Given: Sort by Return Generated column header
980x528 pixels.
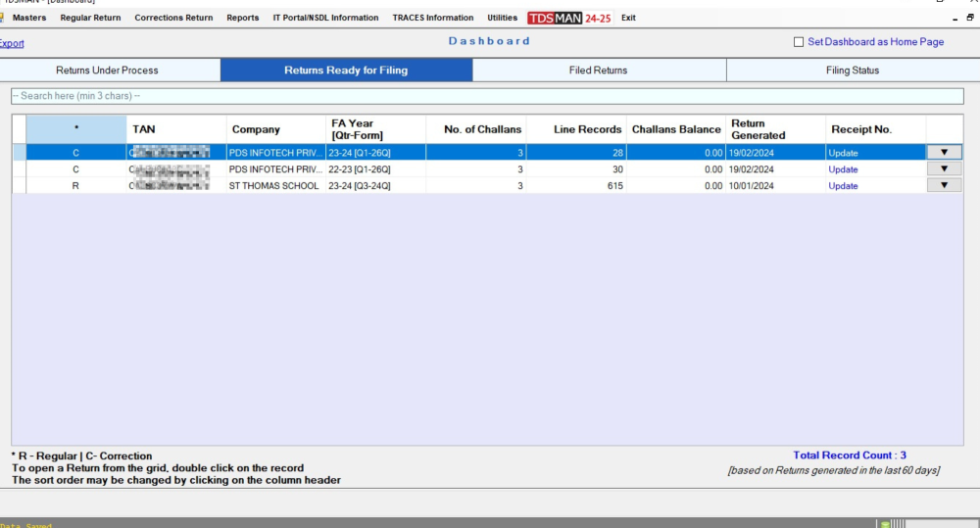Looking at the screenshot, I should 775,129.
